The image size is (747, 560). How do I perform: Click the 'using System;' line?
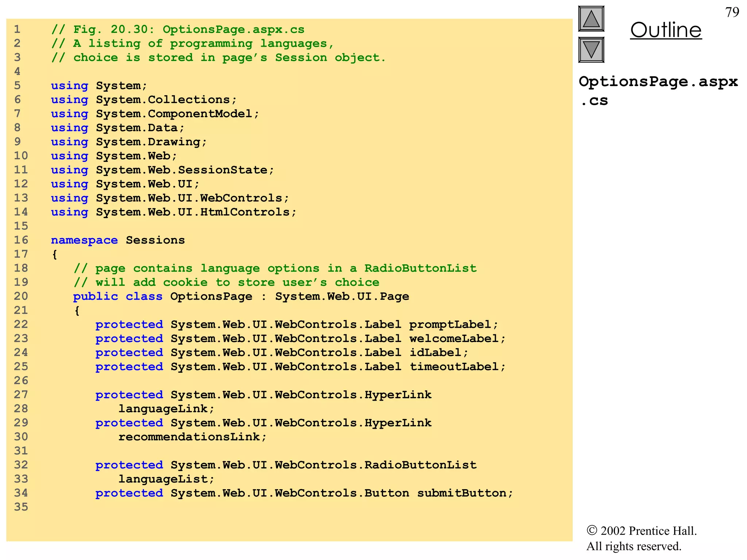pos(99,86)
